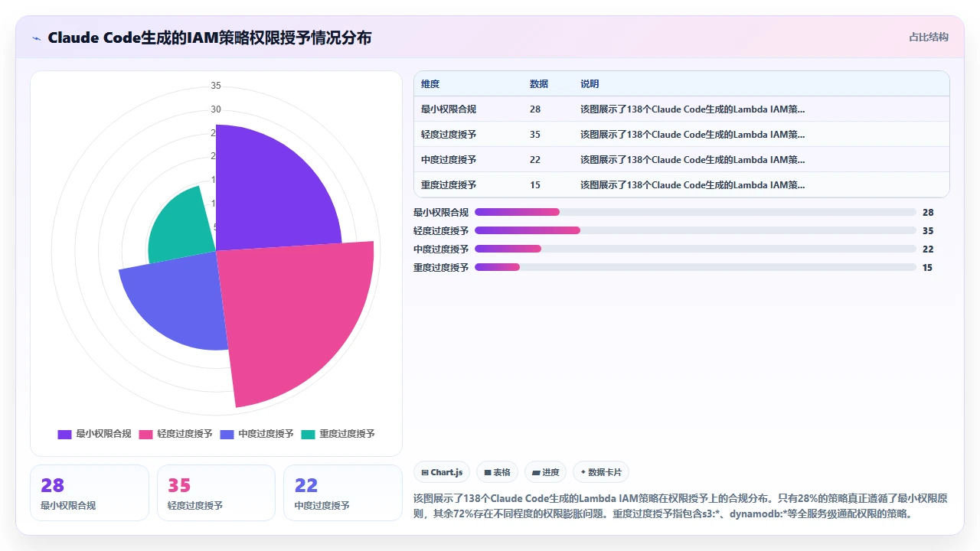This screenshot has height=551, width=980.
Task: Select the 中度过度授予 table row cell
Action: pos(449,160)
